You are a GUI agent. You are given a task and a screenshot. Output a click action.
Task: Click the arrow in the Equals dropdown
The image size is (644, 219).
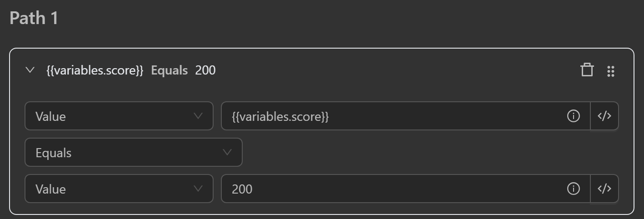[x=227, y=152]
